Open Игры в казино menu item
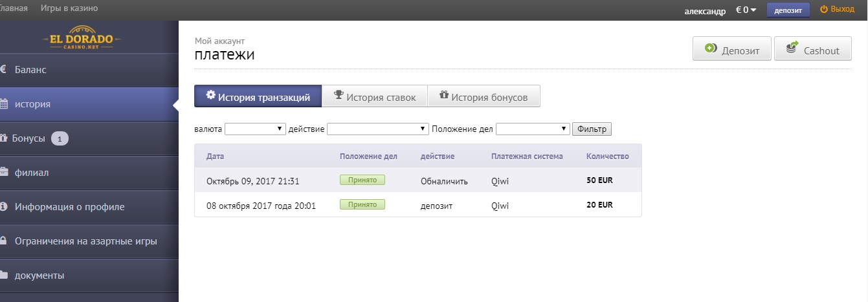The height and width of the screenshot is (302, 868). click(x=69, y=8)
